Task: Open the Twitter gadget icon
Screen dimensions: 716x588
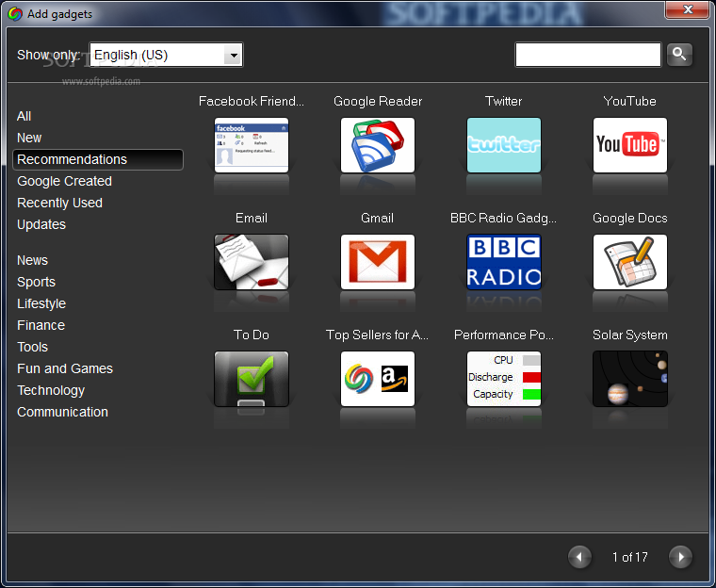Action: pyautogui.click(x=504, y=145)
